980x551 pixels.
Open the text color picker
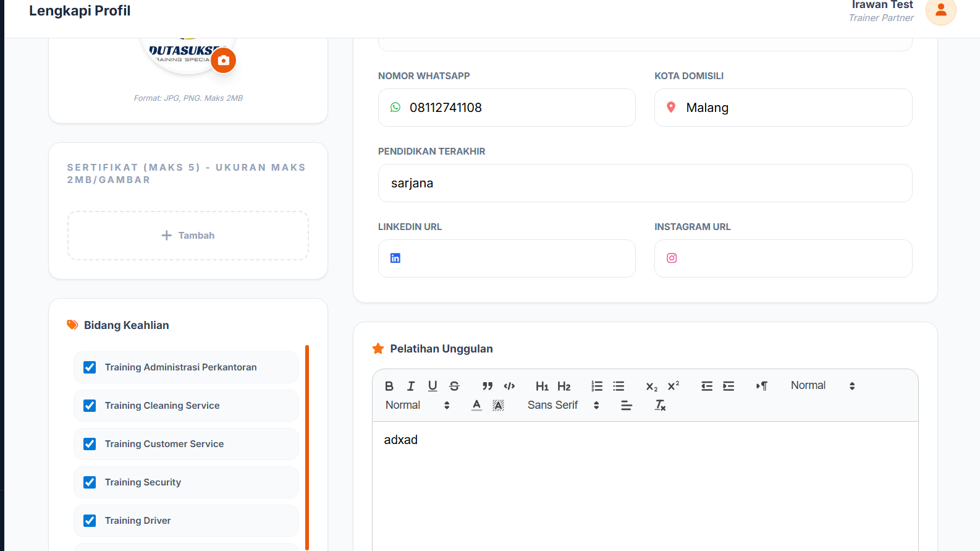point(476,405)
